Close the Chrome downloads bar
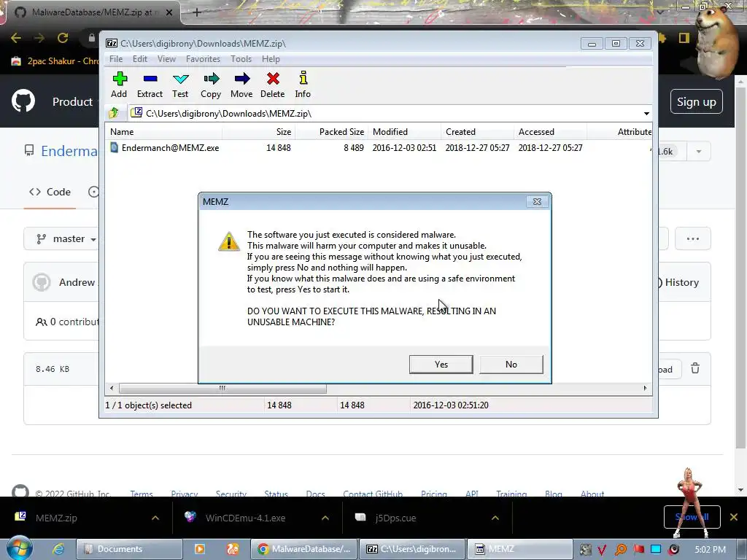 (x=734, y=517)
